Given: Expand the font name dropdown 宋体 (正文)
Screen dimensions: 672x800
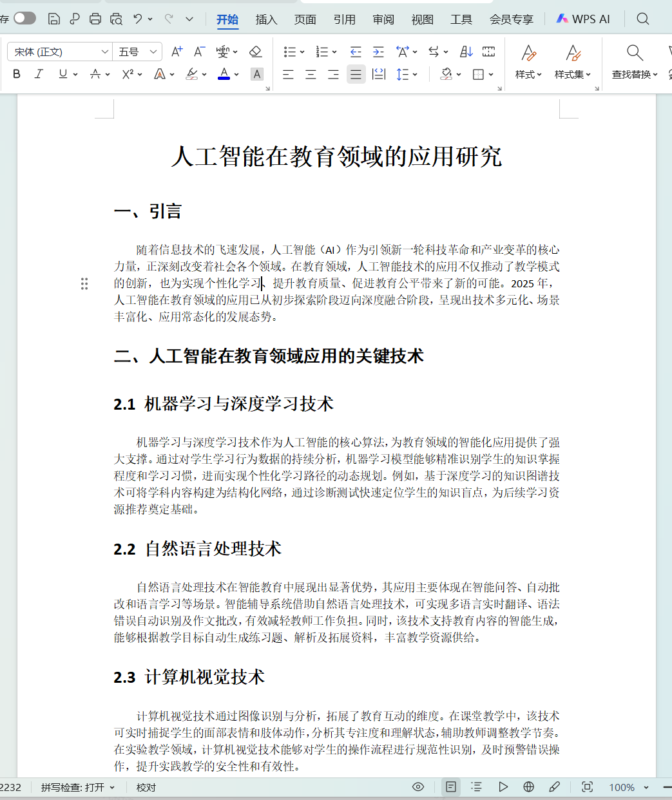Looking at the screenshot, I should (x=104, y=52).
